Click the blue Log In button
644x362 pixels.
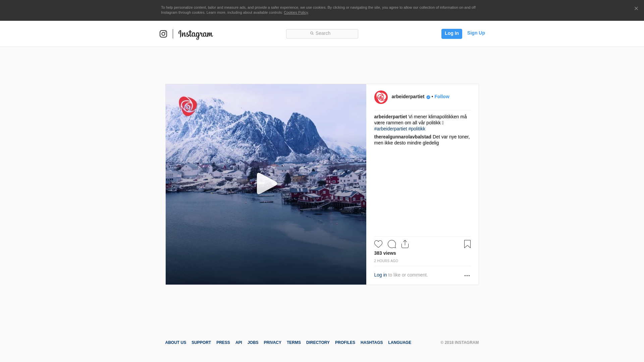tap(451, 34)
